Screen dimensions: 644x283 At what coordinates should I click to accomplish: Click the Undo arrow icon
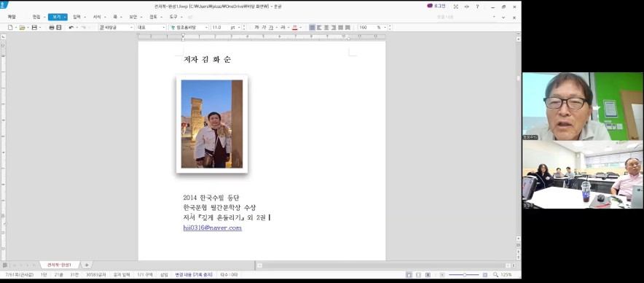click(71, 28)
